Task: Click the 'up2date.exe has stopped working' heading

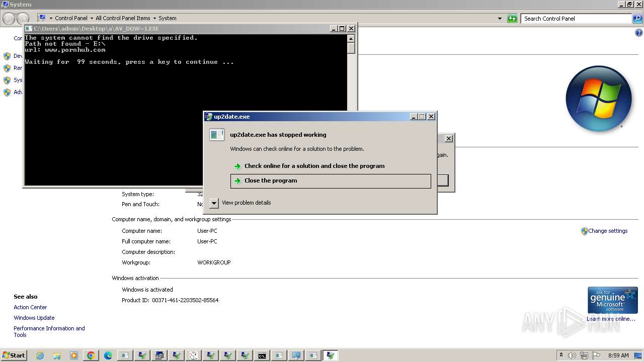Action: click(x=278, y=135)
